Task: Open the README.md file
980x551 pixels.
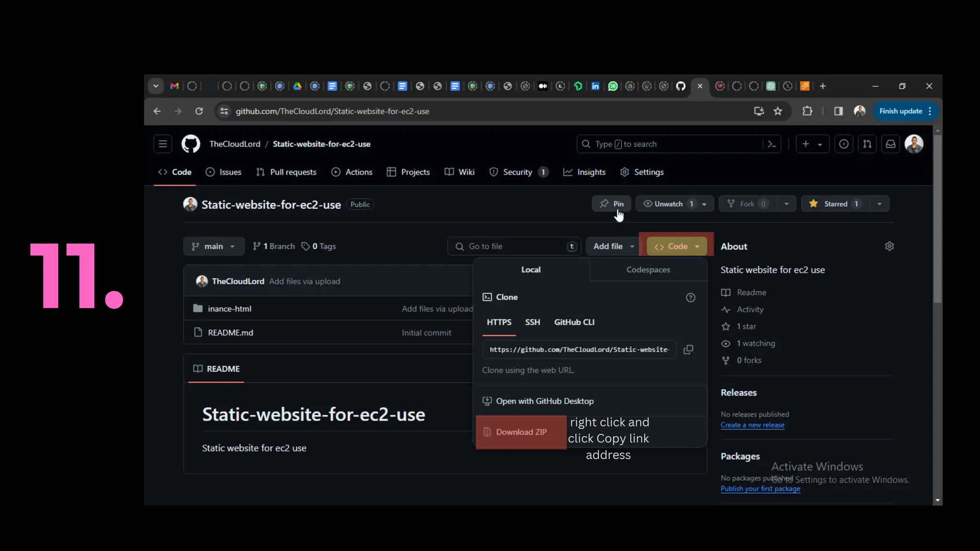Action: coord(230,333)
